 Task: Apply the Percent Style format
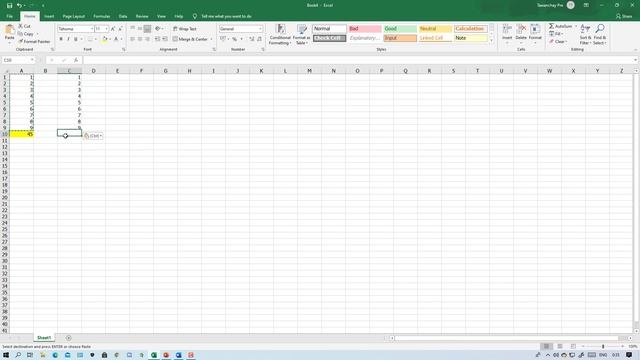tap(235, 39)
